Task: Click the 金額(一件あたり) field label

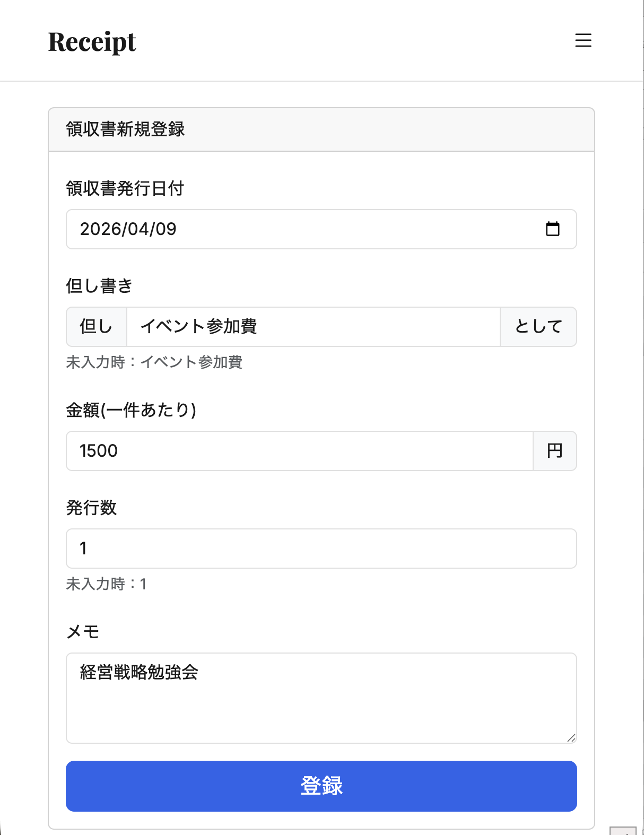Action: pyautogui.click(x=131, y=410)
